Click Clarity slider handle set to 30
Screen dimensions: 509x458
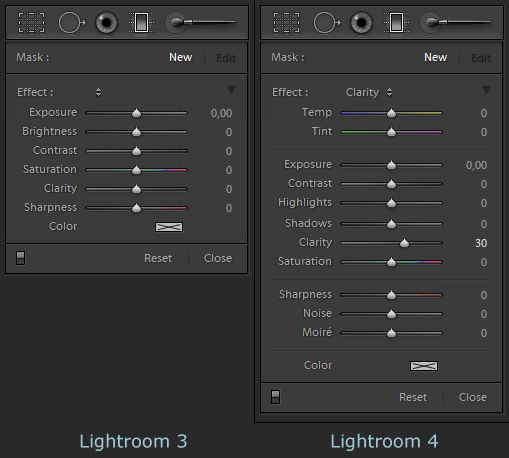coord(404,243)
